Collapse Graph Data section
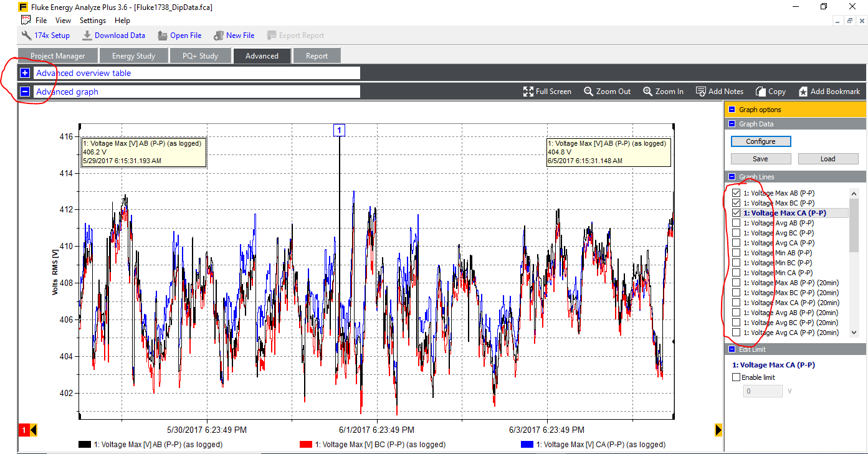 (732, 124)
